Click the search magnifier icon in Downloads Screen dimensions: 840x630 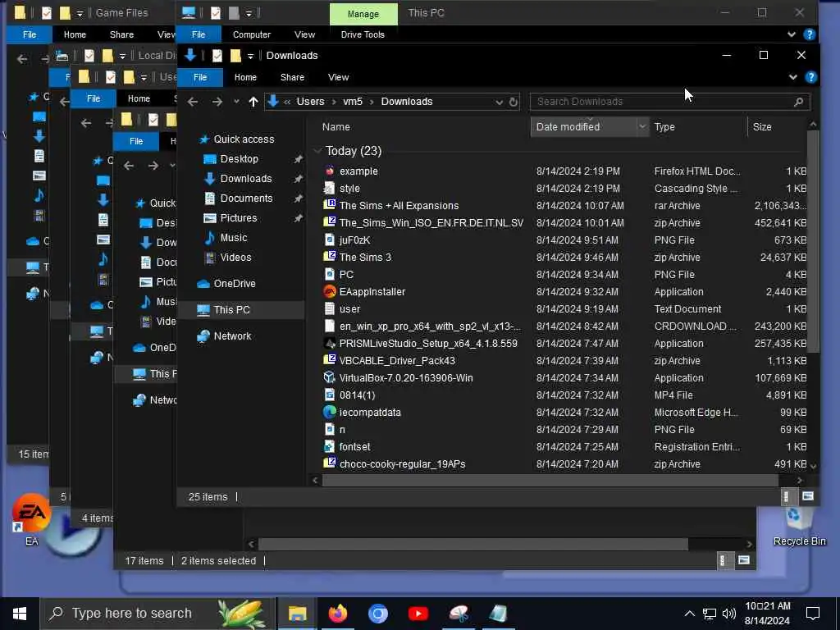coord(798,102)
